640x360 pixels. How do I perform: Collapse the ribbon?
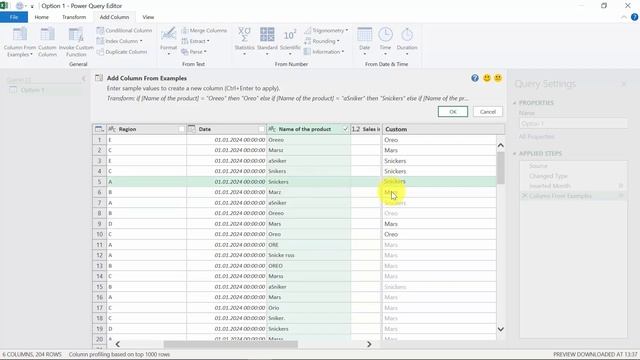[x=624, y=17]
